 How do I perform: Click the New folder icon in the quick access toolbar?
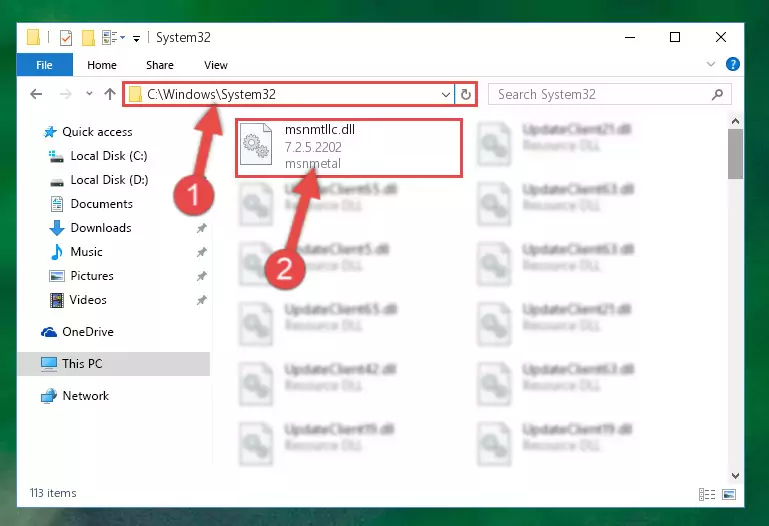tap(88, 37)
